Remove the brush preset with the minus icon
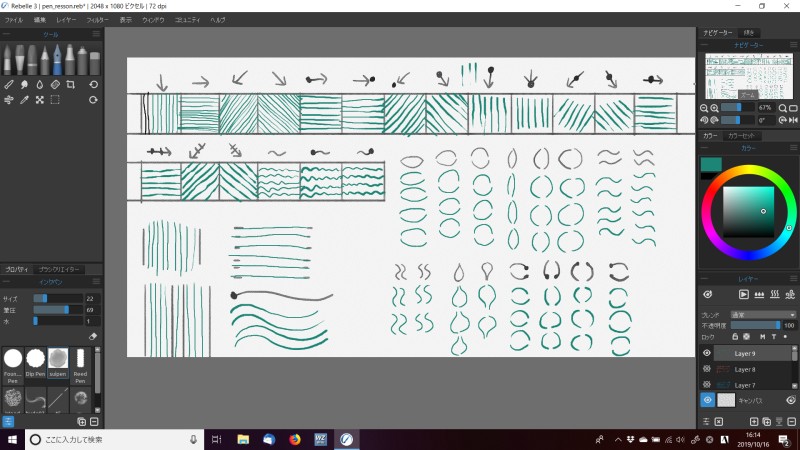The image size is (800, 450). 94,421
